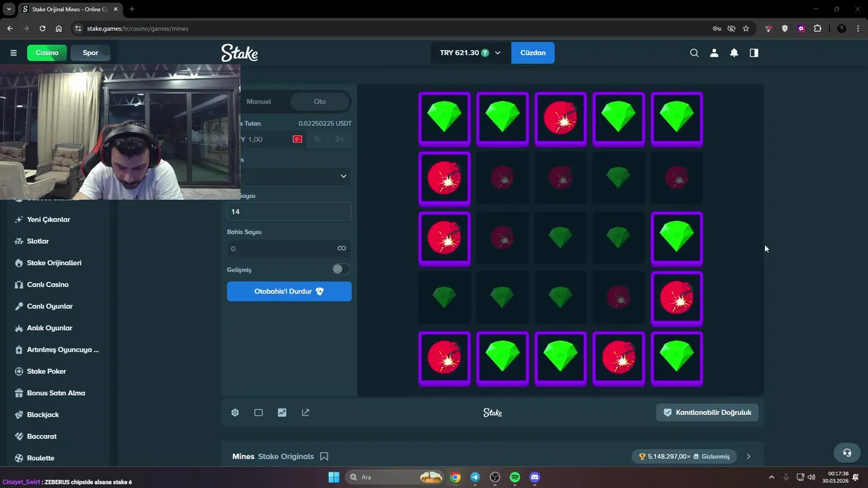868x488 pixels.
Task: Click the selected gem in third row
Action: [x=676, y=238]
